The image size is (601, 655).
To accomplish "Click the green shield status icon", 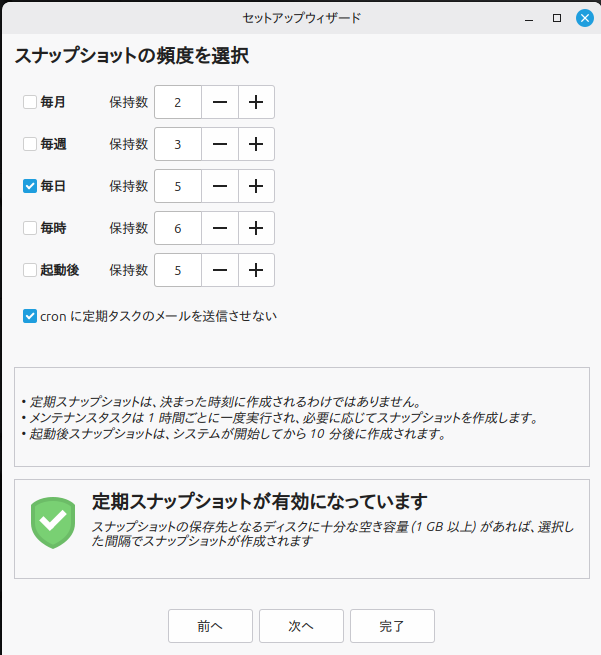I will [53, 523].
